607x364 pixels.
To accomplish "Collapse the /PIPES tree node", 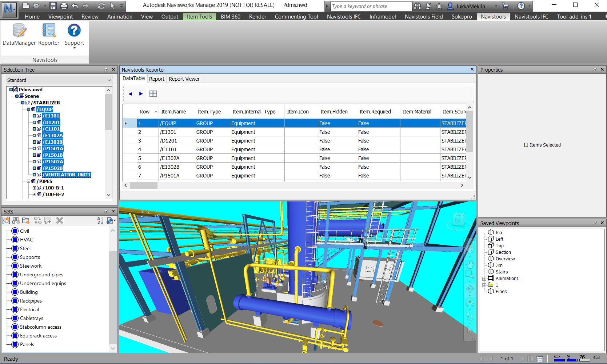I will coord(28,181).
